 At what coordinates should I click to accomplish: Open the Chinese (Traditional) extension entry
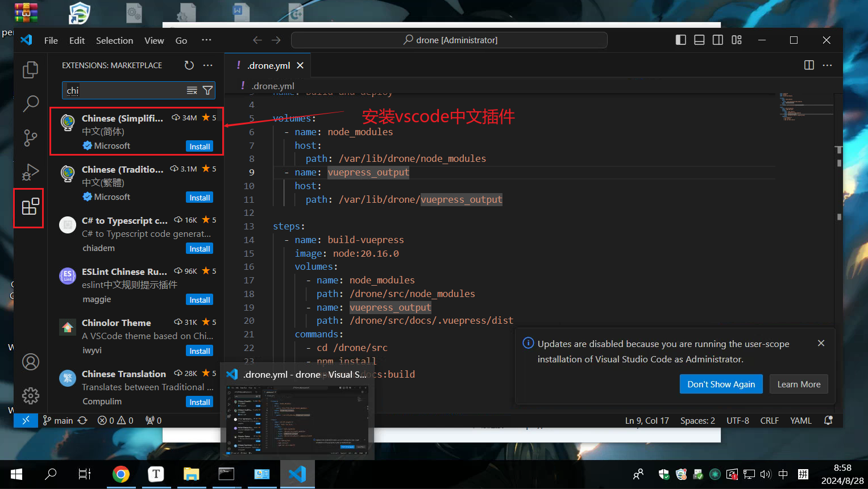(136, 183)
